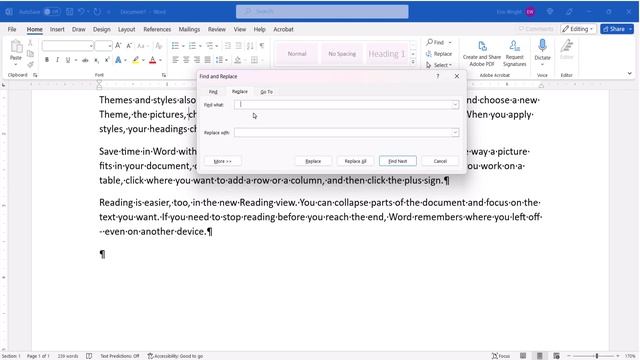
Task: Click Create and Share Adobe PDF
Action: (482, 53)
